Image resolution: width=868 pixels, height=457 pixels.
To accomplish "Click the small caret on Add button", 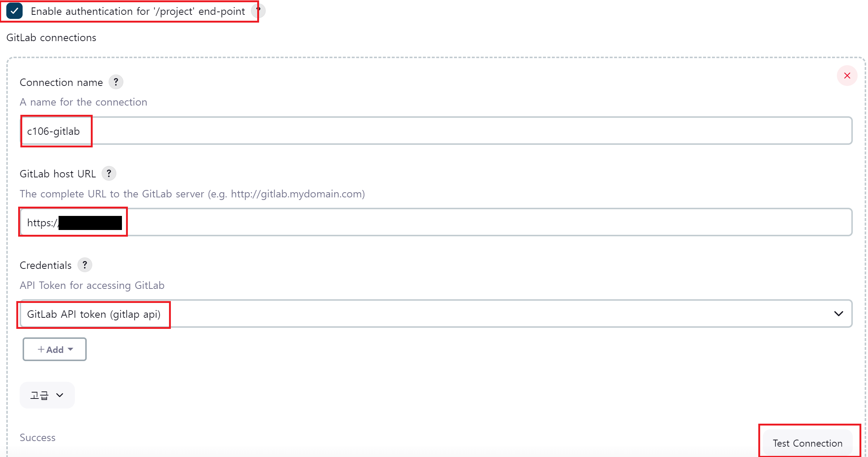I will pyautogui.click(x=70, y=349).
